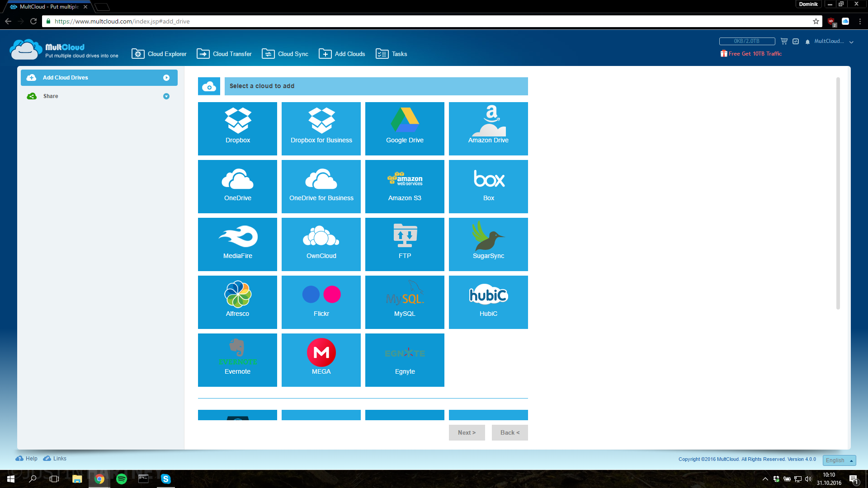868x488 pixels.
Task: Expand the Share section arrow
Action: tap(166, 96)
